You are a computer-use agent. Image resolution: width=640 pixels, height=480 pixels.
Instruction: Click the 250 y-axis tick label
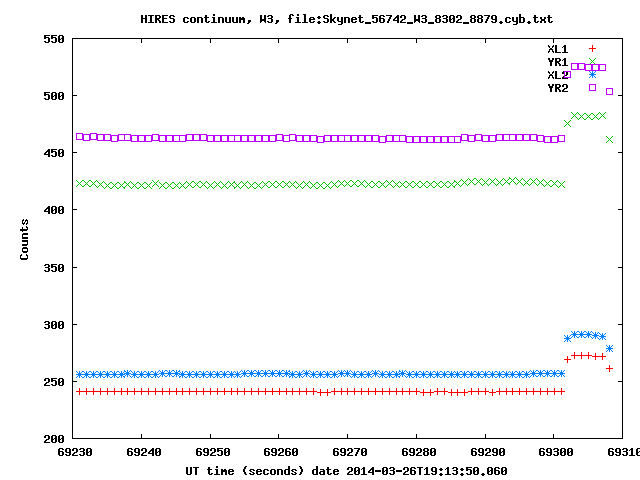point(54,382)
